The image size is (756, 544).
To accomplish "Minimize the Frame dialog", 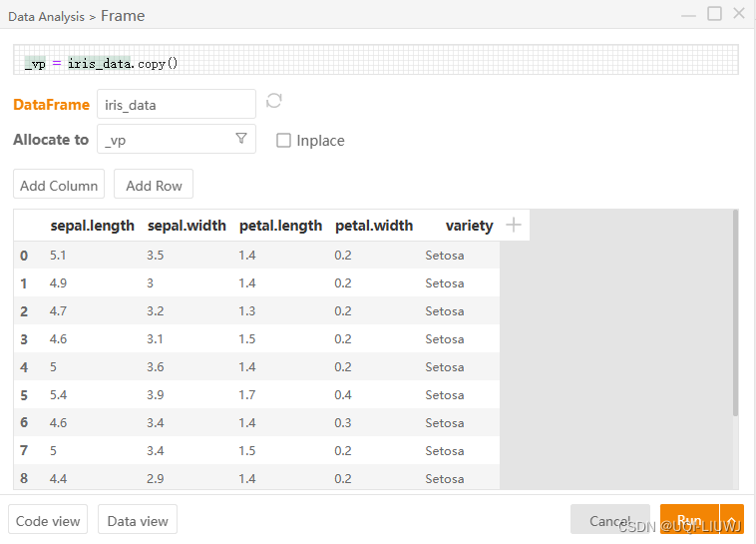I will point(689,14).
